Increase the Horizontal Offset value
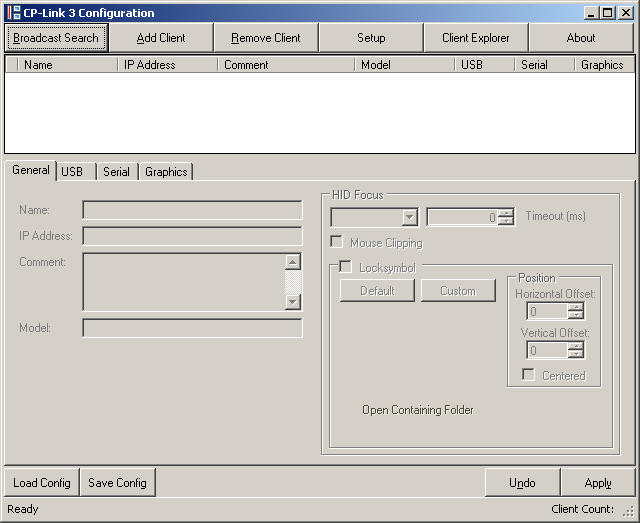This screenshot has height=523, width=640. (576, 307)
